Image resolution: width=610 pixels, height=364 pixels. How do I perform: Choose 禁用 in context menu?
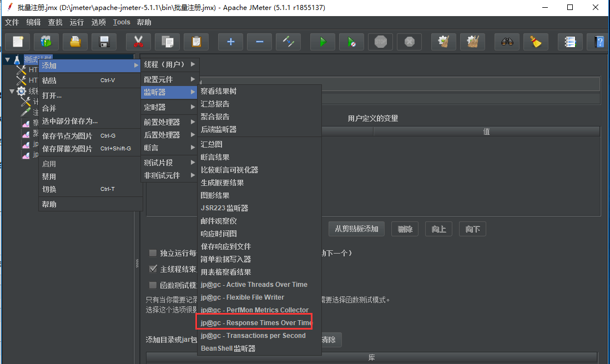pyautogui.click(x=90, y=176)
